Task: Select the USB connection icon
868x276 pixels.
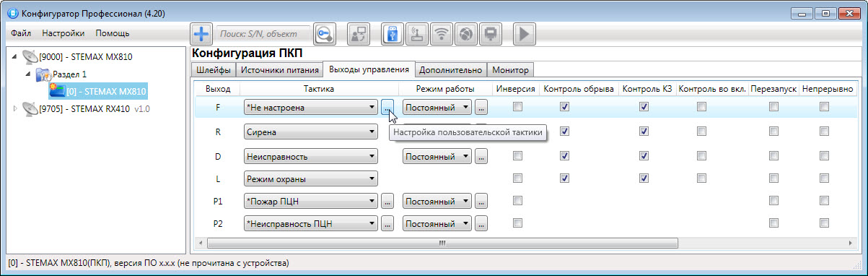Action: pyautogui.click(x=392, y=33)
